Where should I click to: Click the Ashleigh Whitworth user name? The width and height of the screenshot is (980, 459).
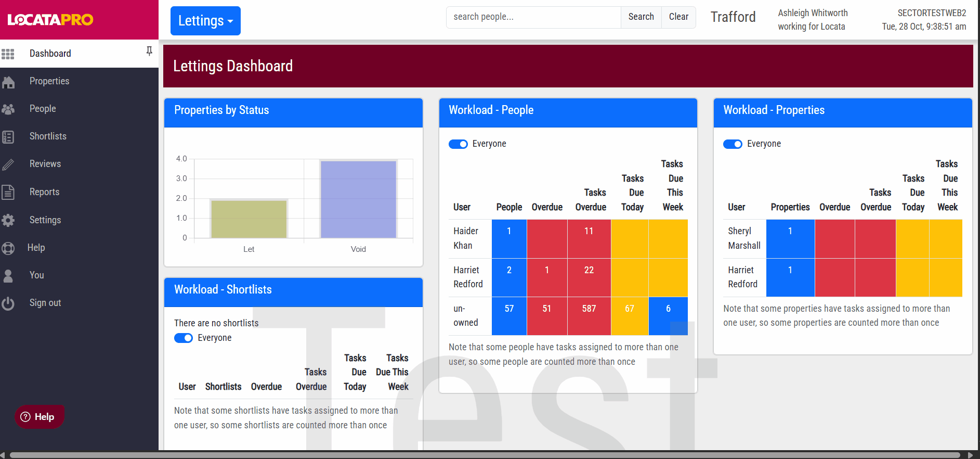813,13
